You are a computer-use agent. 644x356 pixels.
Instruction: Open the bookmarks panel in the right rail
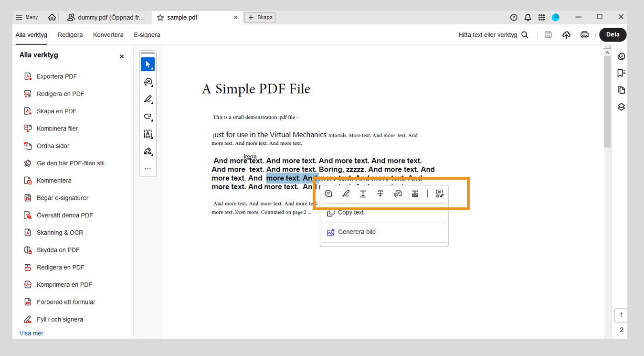coord(621,73)
